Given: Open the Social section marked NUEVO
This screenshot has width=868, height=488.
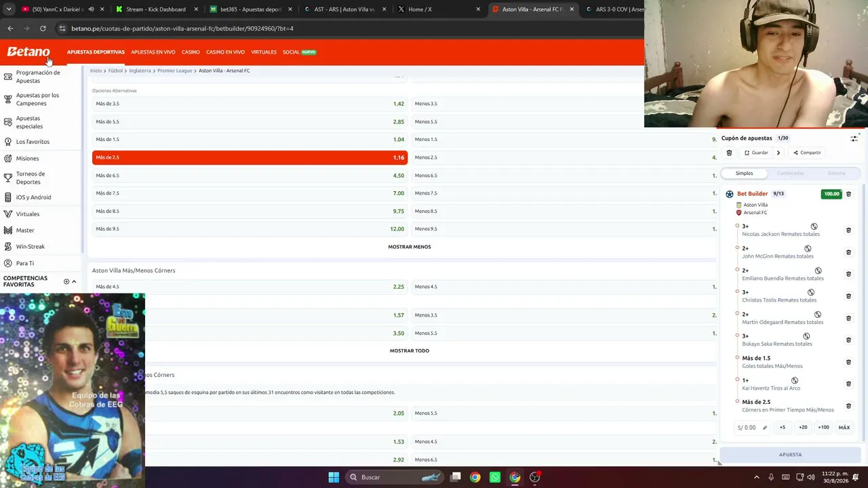Looking at the screenshot, I should click(300, 52).
